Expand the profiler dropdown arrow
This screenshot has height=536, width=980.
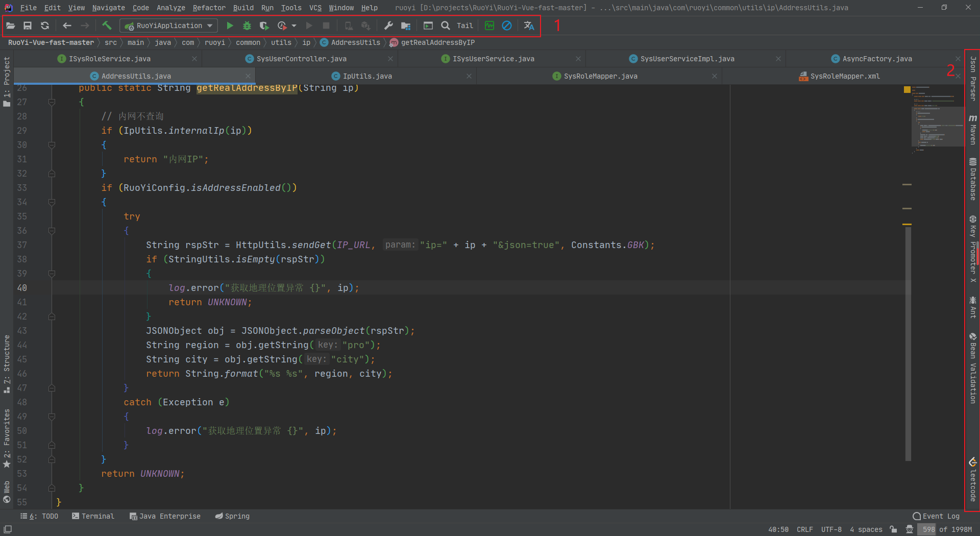point(294,26)
